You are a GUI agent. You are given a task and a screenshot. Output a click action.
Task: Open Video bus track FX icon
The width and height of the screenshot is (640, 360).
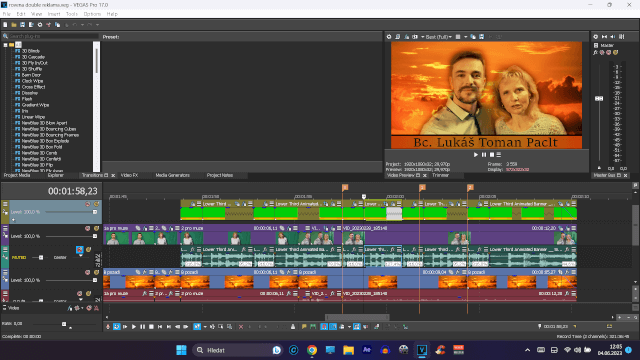tap(69, 308)
